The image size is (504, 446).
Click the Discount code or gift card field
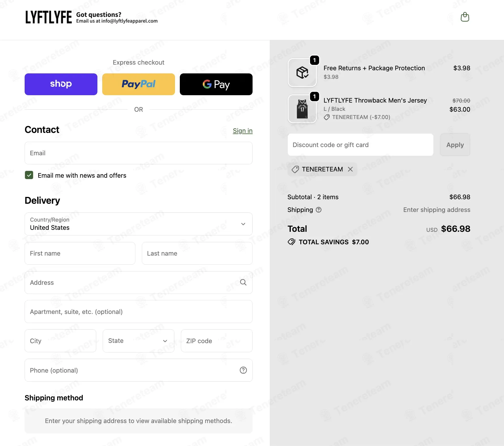[x=360, y=145]
